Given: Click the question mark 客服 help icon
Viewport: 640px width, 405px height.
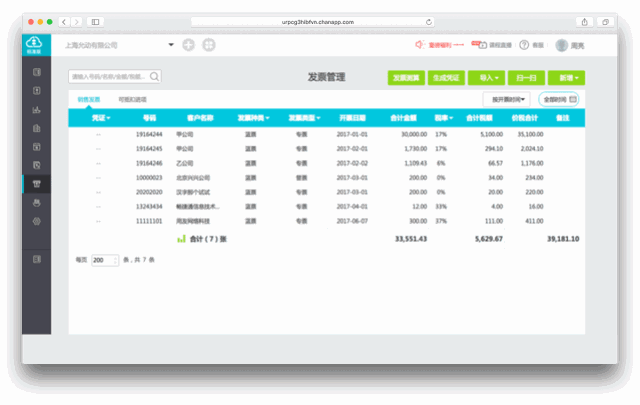Looking at the screenshot, I should click(524, 45).
